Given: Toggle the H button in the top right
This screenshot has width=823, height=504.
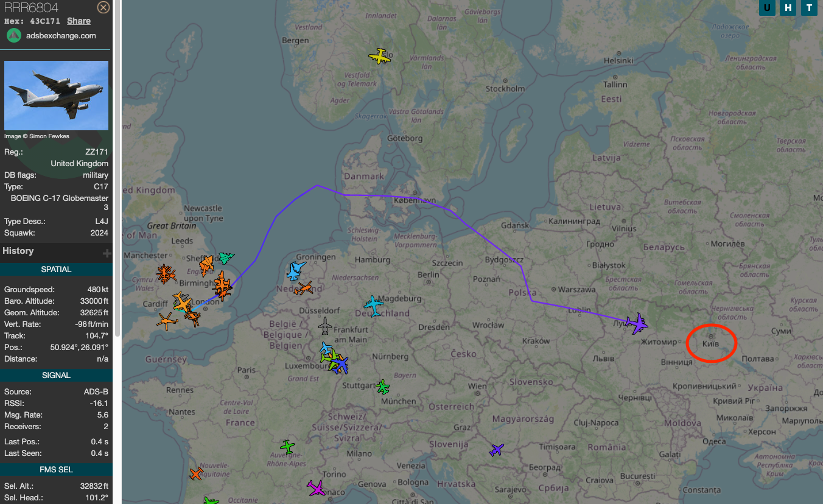Looking at the screenshot, I should [788, 8].
